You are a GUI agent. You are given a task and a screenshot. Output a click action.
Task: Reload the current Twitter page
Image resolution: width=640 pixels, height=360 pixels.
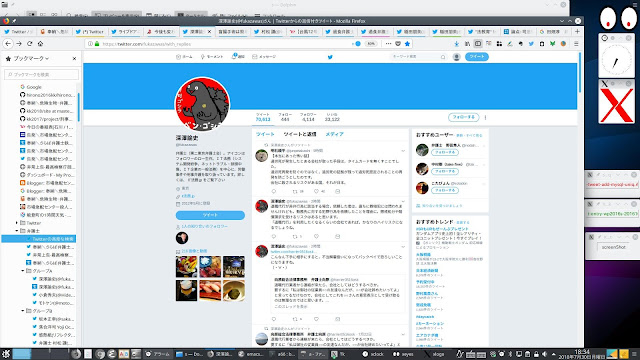click(x=29, y=44)
